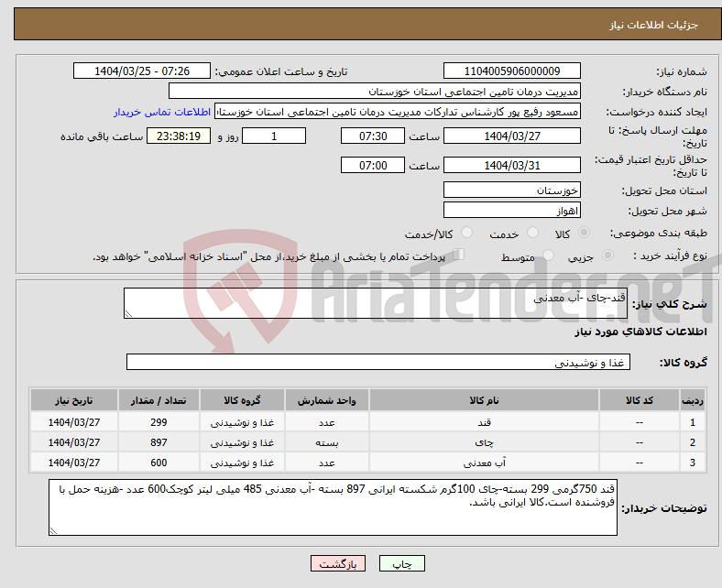Click the 07:00 time field
Viewport: 722px width, 588px height.
[373, 165]
